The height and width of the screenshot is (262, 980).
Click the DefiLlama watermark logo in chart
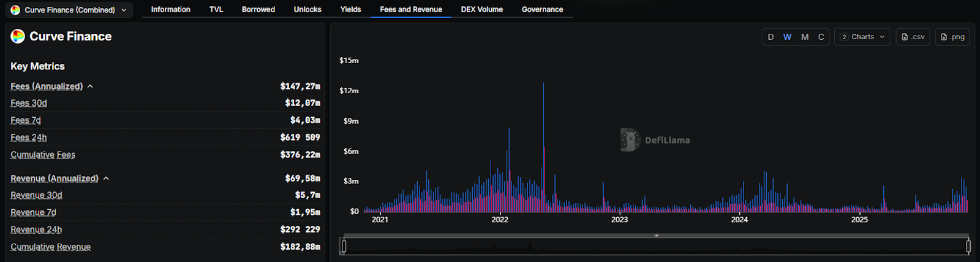coord(630,140)
